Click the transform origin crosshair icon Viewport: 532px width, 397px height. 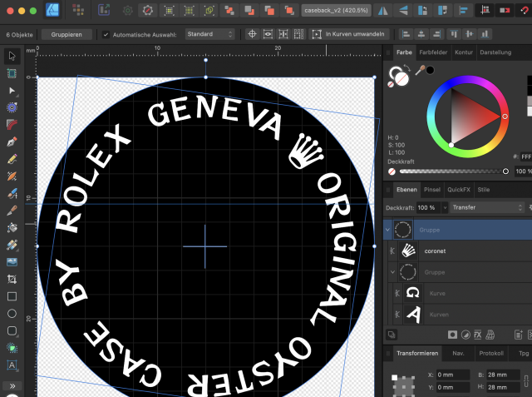point(252,34)
